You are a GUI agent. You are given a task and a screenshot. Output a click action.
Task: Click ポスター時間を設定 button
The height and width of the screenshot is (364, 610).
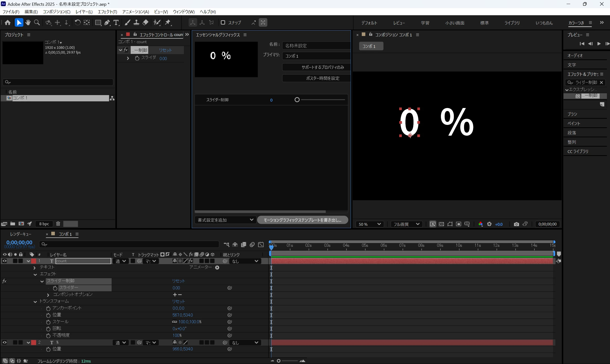point(316,78)
